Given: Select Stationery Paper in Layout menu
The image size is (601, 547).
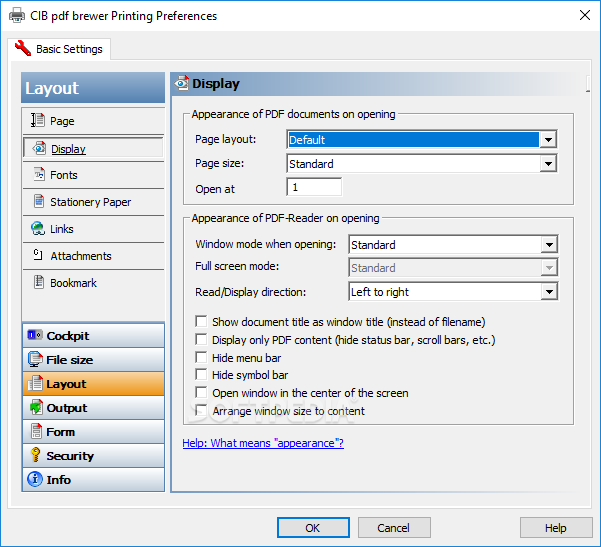Looking at the screenshot, I should (x=90, y=202).
